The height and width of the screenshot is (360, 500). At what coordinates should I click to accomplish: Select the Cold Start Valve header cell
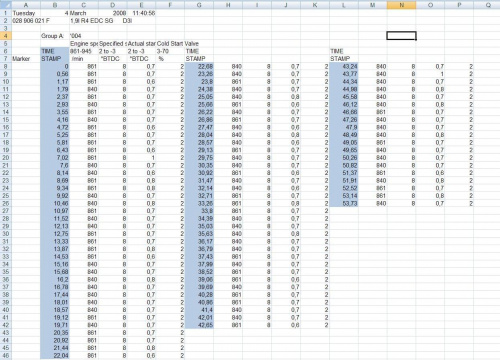(x=178, y=43)
